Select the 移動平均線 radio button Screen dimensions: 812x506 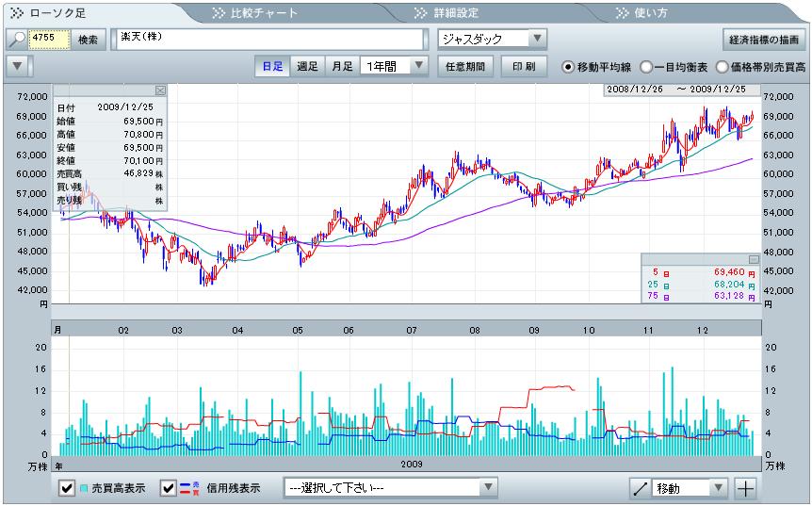point(568,67)
